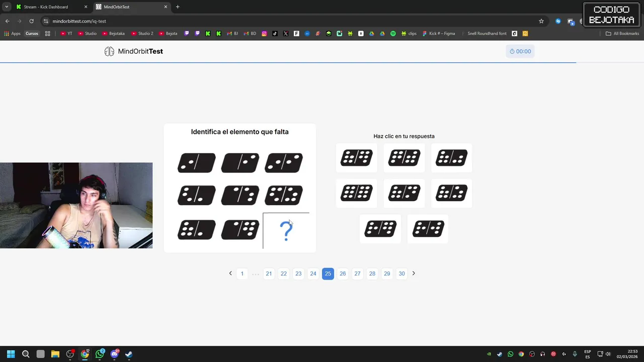Image resolution: width=644 pixels, height=362 pixels.
Task: Open the BJ Gmail bookmark
Action: tap(232, 34)
